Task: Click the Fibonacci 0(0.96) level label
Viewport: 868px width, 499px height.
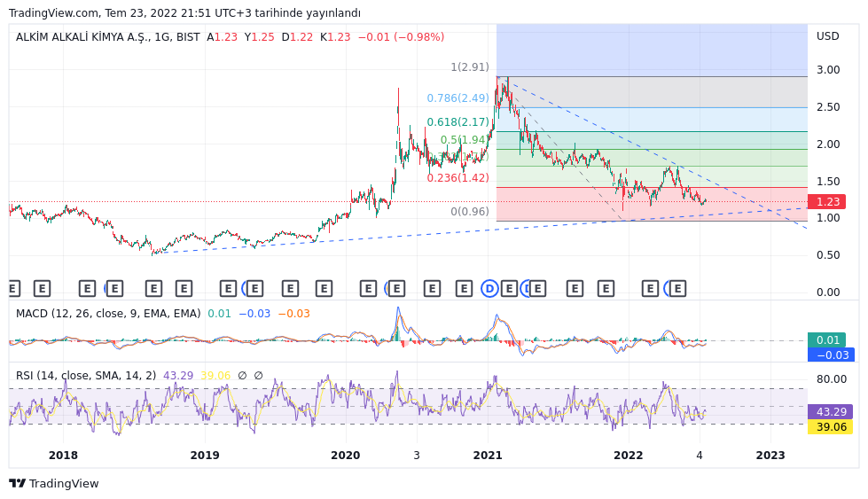Action: click(x=470, y=211)
